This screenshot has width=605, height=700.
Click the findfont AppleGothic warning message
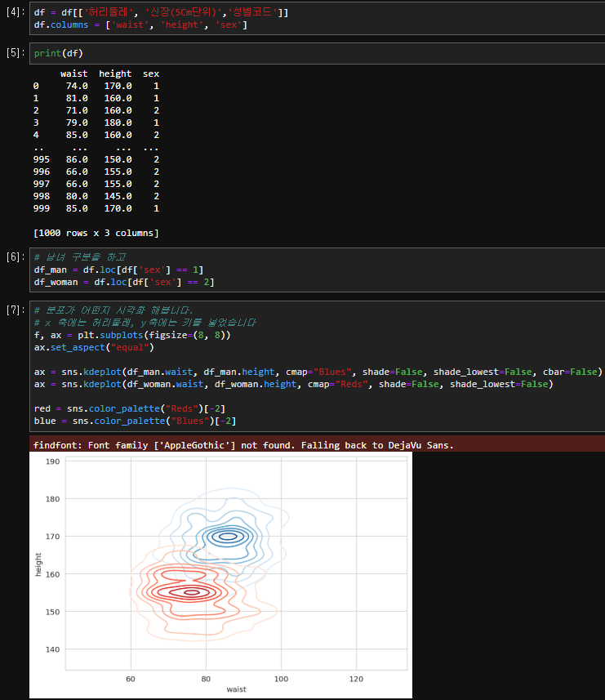pos(243,445)
